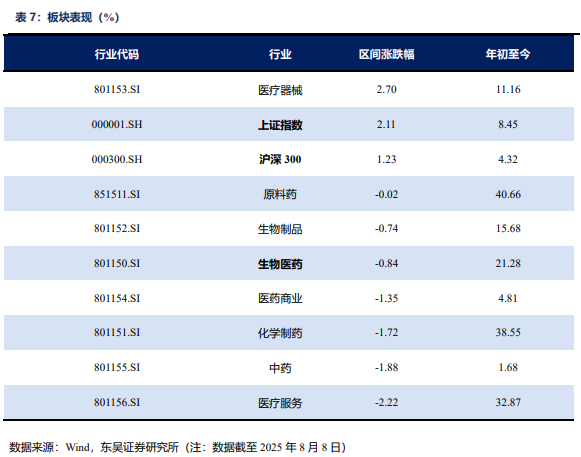The image size is (581, 457).
Task: Click the 40.66 year-to-date value
Action: pos(508,194)
